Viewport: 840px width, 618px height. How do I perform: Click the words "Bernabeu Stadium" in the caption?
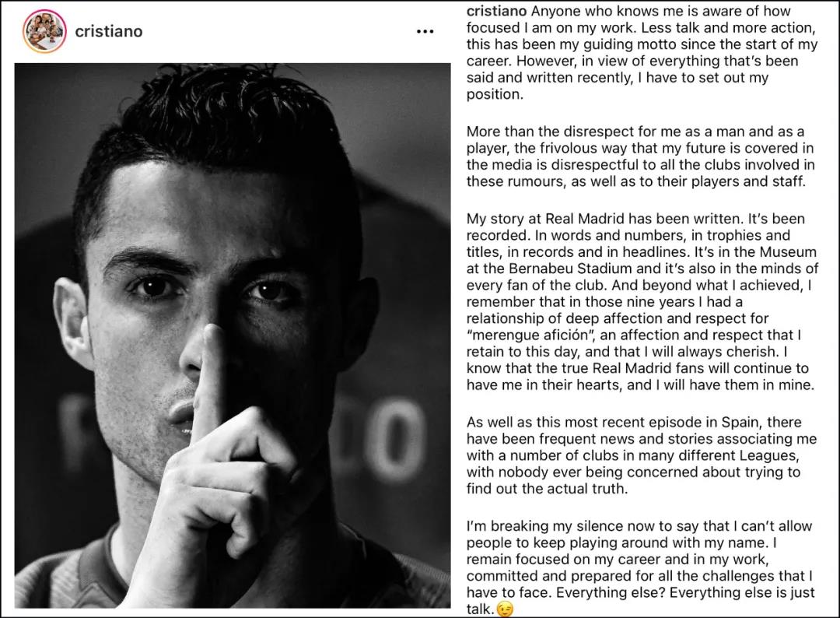(574, 269)
